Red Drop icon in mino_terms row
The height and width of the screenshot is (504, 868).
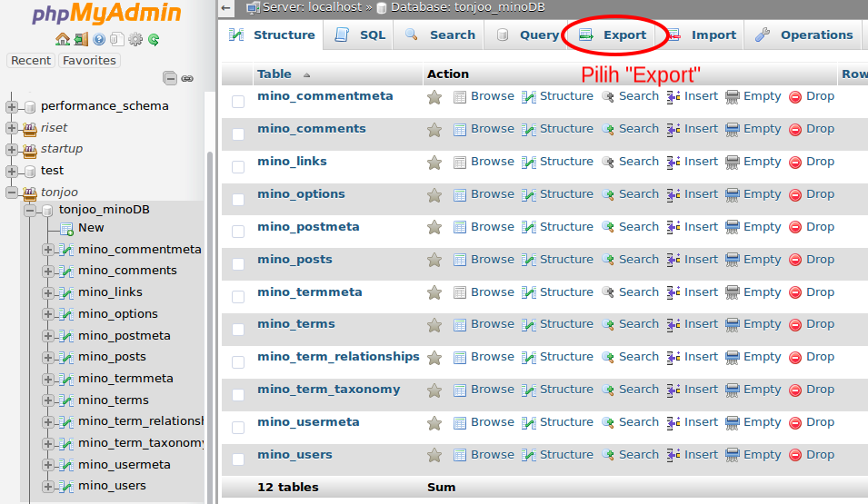coord(795,325)
